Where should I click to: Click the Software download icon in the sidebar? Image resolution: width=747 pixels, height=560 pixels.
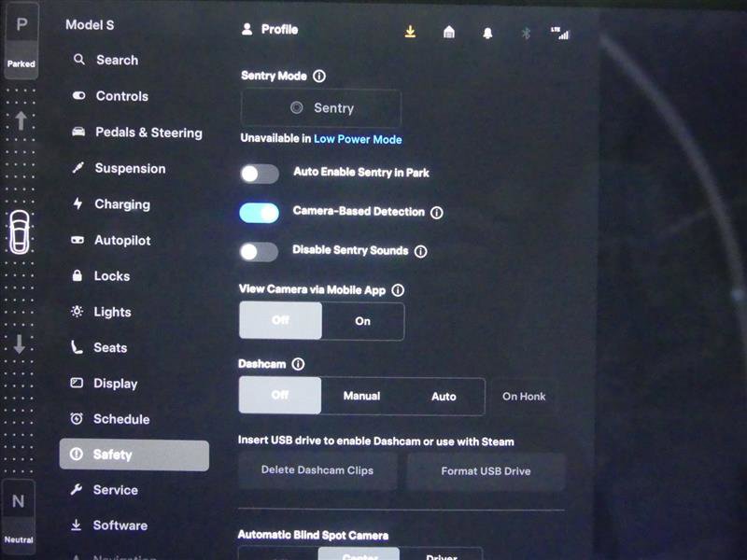(x=76, y=525)
